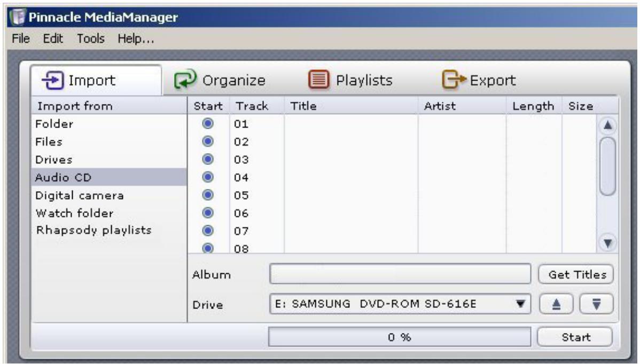Click the Album text field
The width and height of the screenshot is (640, 364).
click(x=400, y=274)
